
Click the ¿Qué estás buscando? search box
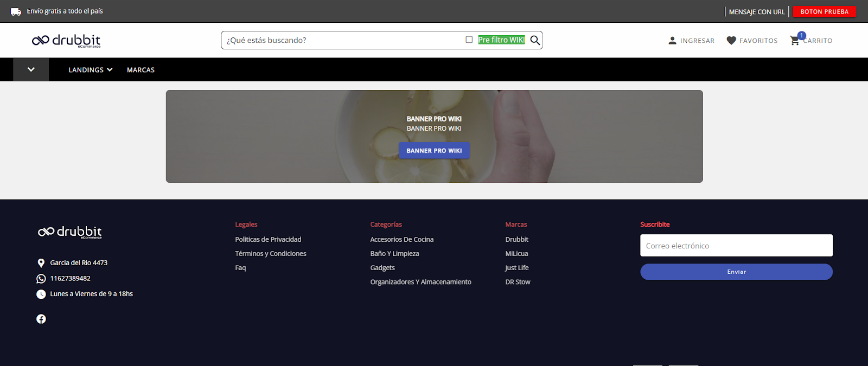point(342,40)
